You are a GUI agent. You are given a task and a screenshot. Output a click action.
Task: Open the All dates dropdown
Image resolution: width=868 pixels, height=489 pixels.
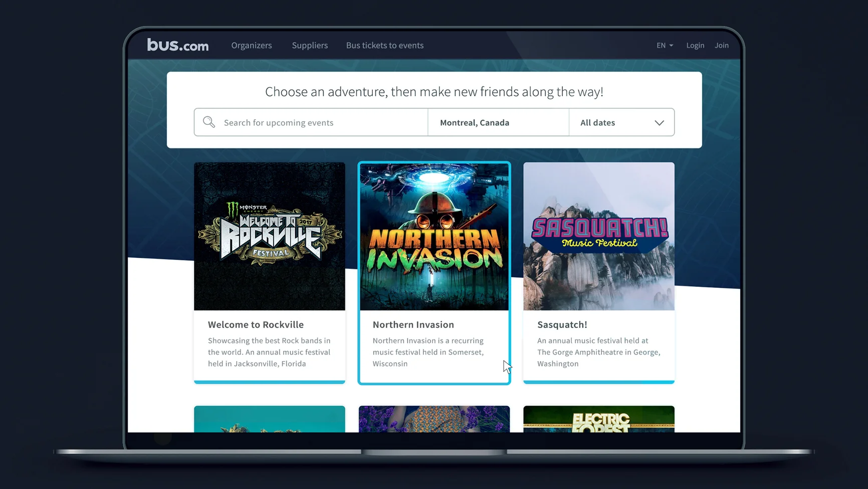point(622,122)
